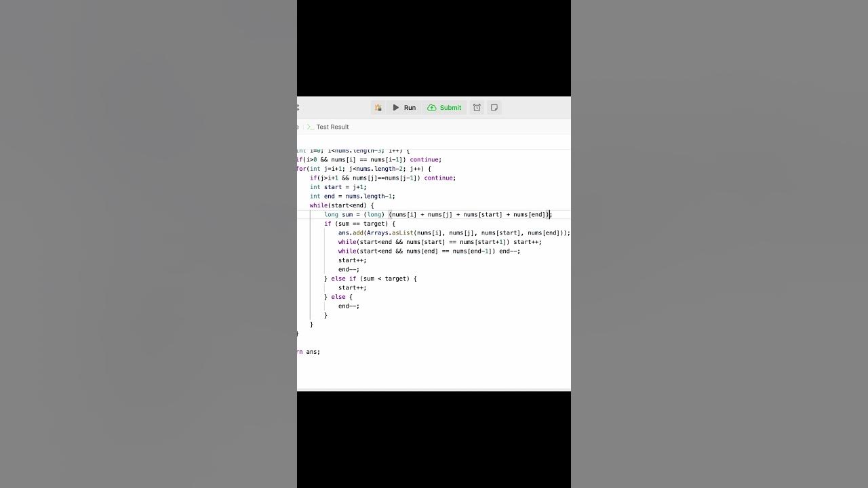Click the 'nums[start] == nums[start+1]' while line
Image resolution: width=868 pixels, height=488 pixels.
[x=440, y=242]
